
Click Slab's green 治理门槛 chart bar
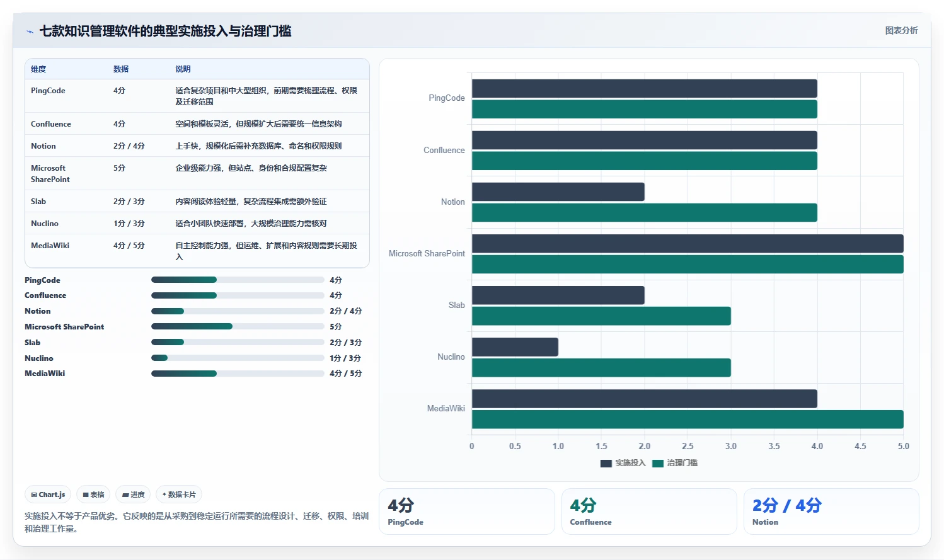601,316
